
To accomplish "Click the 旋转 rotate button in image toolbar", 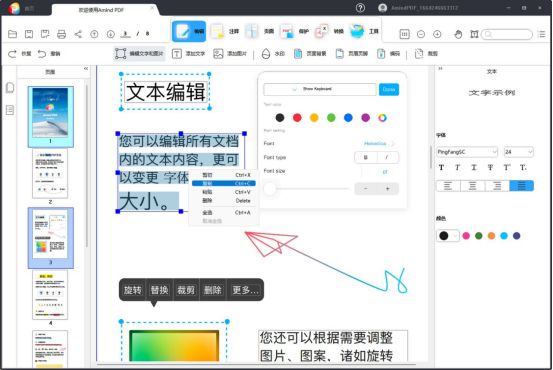I will pyautogui.click(x=133, y=290).
